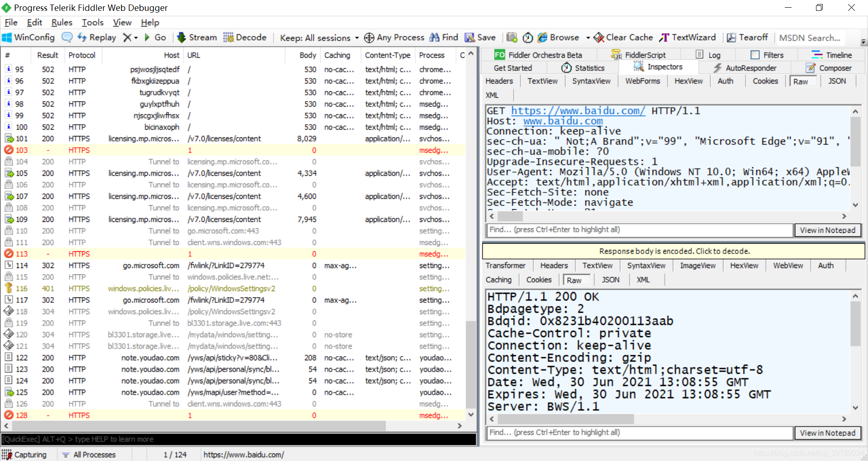Replay the selected sessions
The height and width of the screenshot is (461, 868).
pos(97,38)
